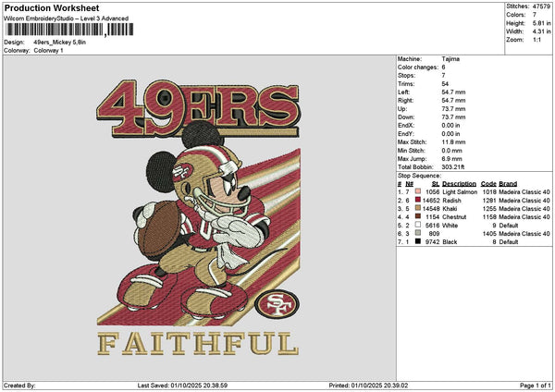Click the Stop Sequence heading

coord(419,176)
